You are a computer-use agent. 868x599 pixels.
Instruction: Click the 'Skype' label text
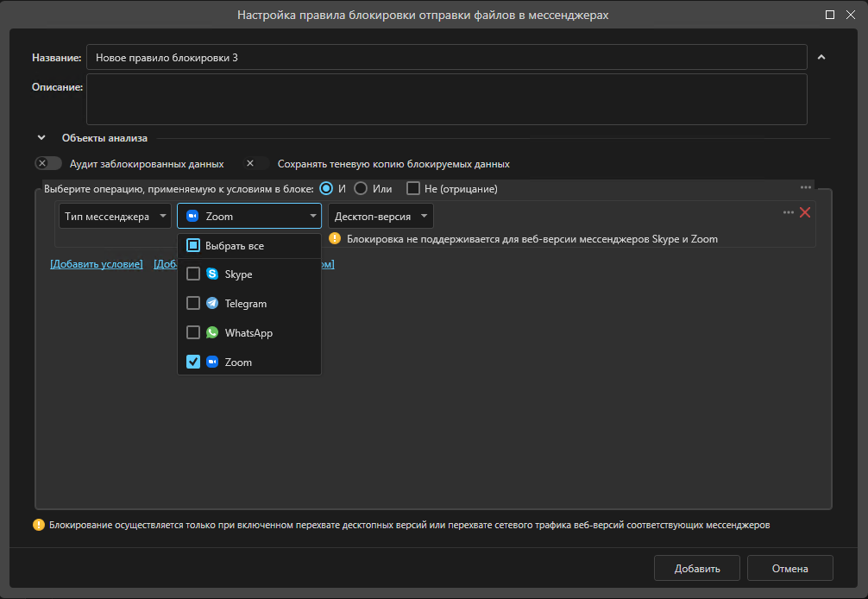(239, 274)
